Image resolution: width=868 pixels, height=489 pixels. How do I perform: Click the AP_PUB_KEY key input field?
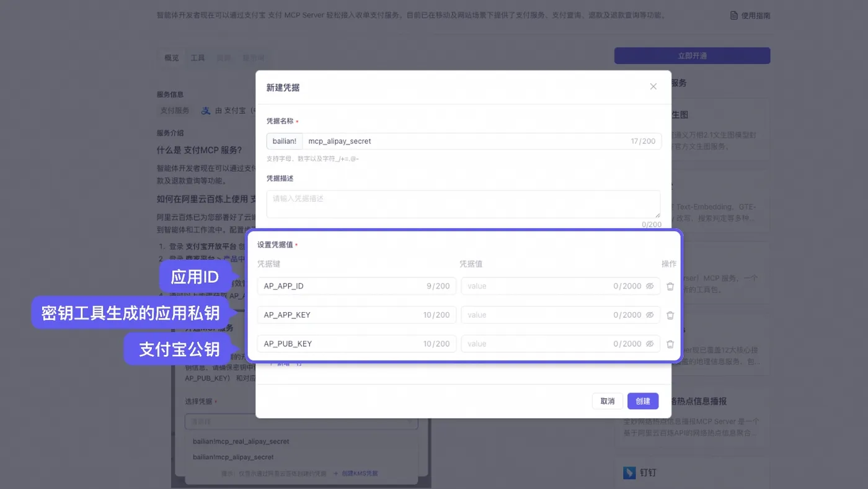tap(356, 344)
